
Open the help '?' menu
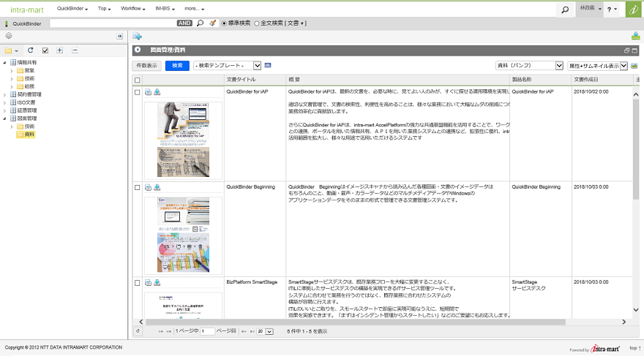pos(612,9)
